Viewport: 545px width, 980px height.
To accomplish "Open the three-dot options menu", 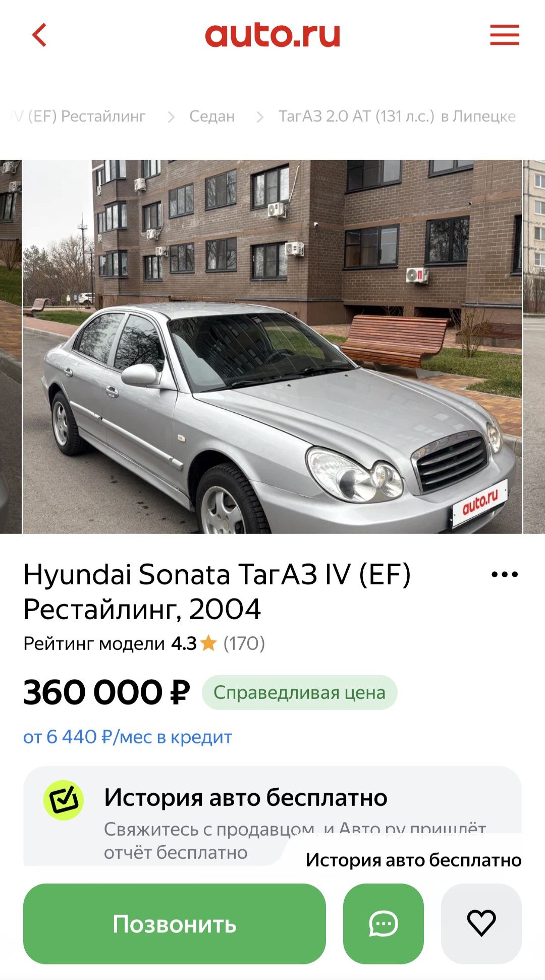I will [505, 574].
